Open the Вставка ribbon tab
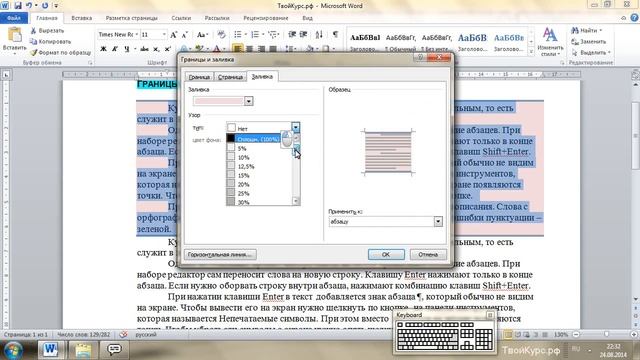This screenshot has width=640, height=360. coord(82,18)
